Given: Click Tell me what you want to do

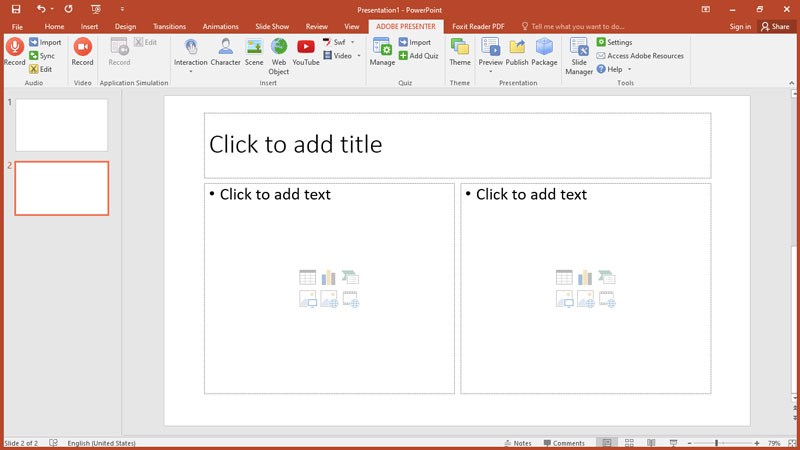Looking at the screenshot, I should tap(573, 27).
